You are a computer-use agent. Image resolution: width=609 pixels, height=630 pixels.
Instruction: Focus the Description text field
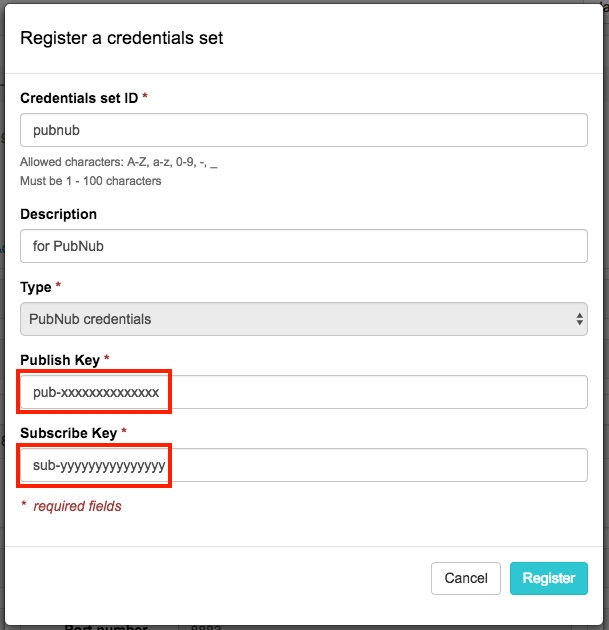pos(303,246)
